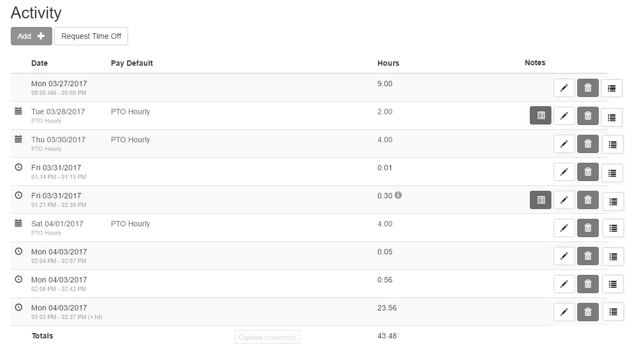Show list details for Mon 03/27/2017 entry
This screenshot has height=346, width=644.
pyautogui.click(x=611, y=88)
